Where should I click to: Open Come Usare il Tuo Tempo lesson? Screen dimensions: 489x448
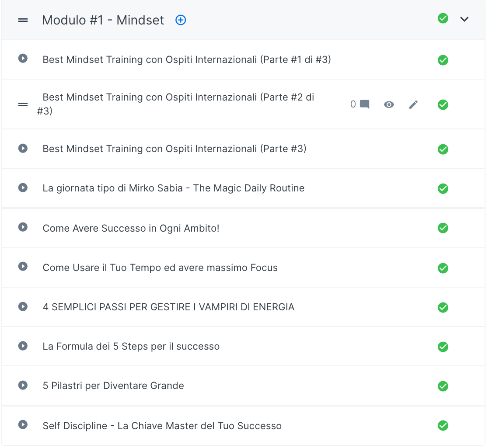(160, 268)
